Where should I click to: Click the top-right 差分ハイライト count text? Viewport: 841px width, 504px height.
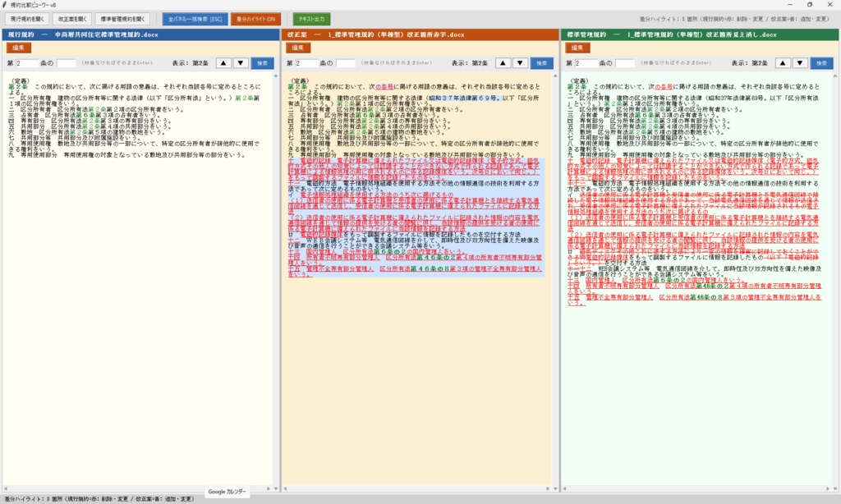click(734, 19)
